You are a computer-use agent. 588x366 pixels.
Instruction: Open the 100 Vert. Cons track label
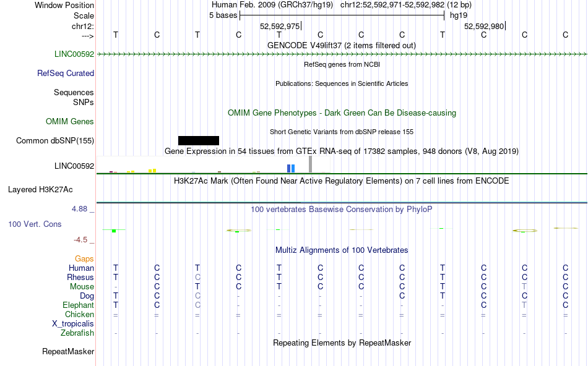(x=35, y=224)
